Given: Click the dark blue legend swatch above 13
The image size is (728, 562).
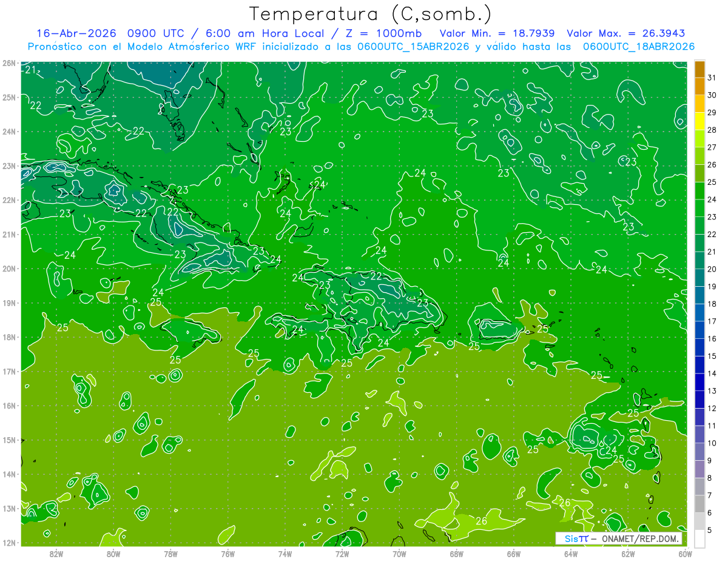Looking at the screenshot, I should point(699,382).
